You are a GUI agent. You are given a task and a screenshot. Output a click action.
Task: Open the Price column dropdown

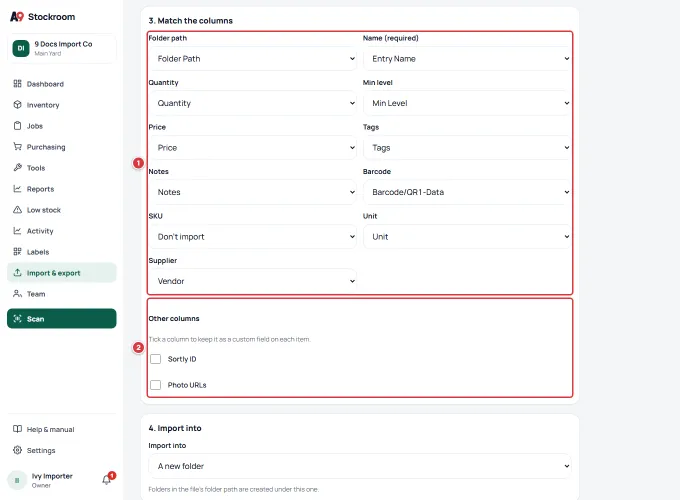click(253, 147)
